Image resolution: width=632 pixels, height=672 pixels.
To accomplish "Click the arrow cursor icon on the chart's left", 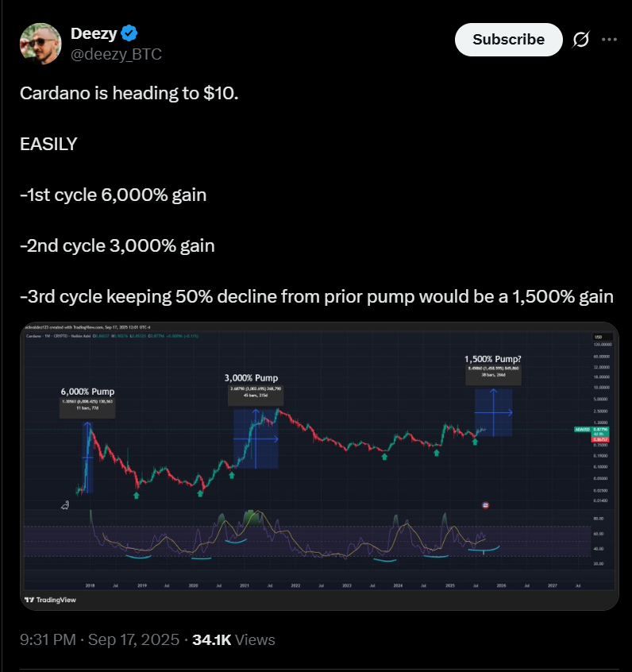I will tap(66, 504).
